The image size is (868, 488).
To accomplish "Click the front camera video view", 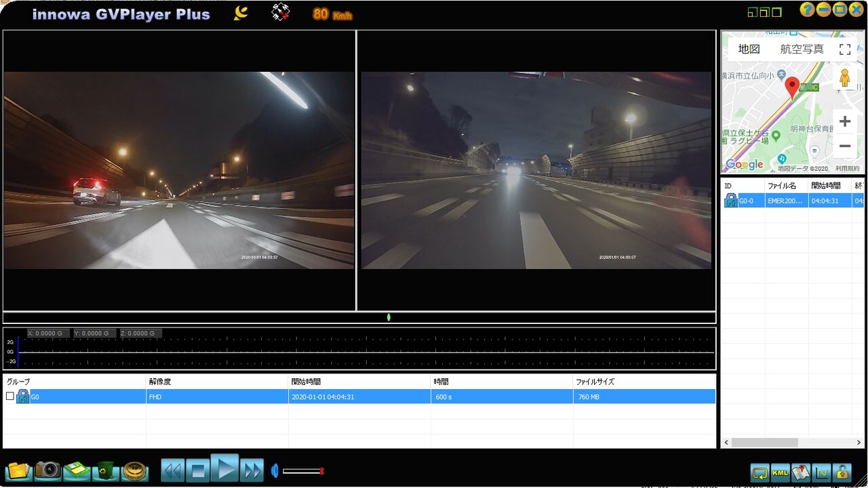I will [179, 170].
